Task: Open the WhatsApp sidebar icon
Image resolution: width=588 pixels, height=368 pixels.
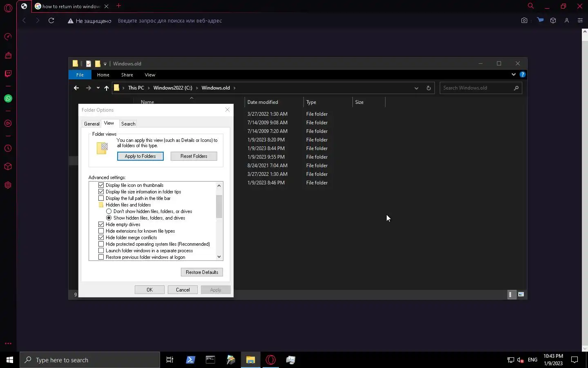Action: tap(8, 99)
